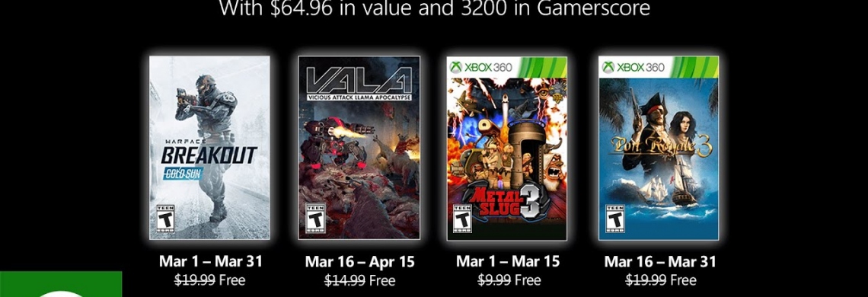
Task: Select the Mar 16 – Apr 15 date text
Action: [x=359, y=261]
